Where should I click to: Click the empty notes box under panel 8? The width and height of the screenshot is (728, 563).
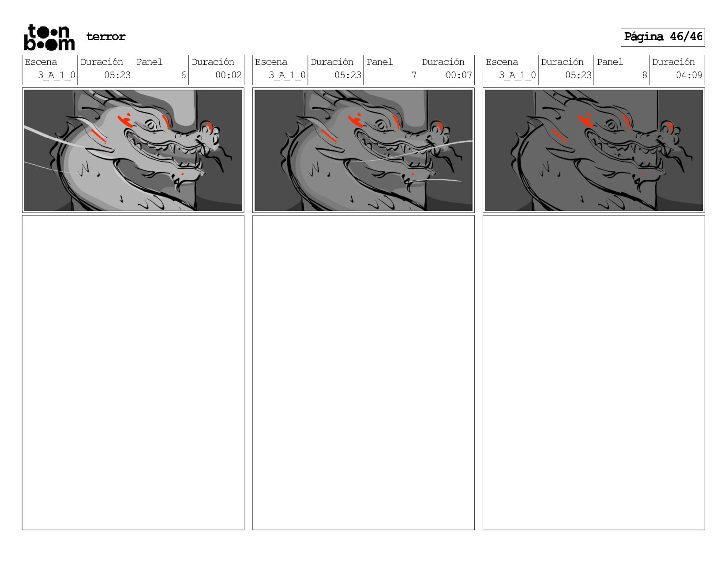click(594, 373)
